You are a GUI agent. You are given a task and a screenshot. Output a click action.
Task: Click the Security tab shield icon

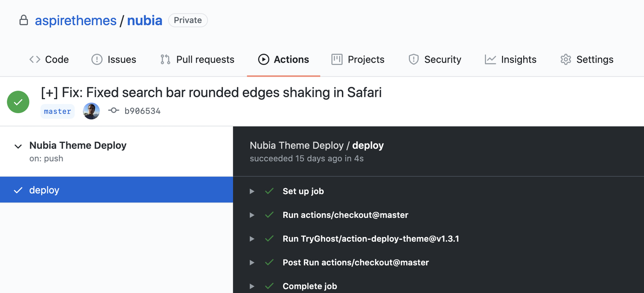click(x=413, y=60)
